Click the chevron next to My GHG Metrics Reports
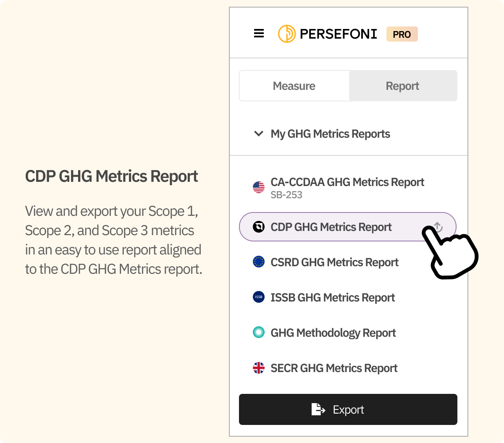 tap(259, 134)
